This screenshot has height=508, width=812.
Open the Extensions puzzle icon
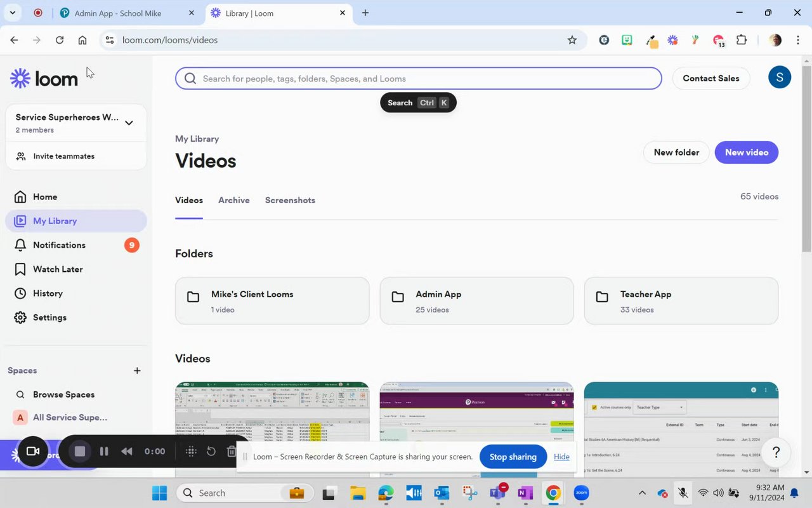click(x=742, y=40)
